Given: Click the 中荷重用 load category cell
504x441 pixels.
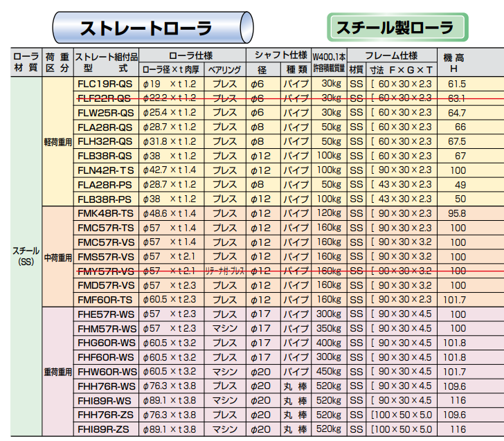Looking at the screenshot, I should [x=57, y=257].
